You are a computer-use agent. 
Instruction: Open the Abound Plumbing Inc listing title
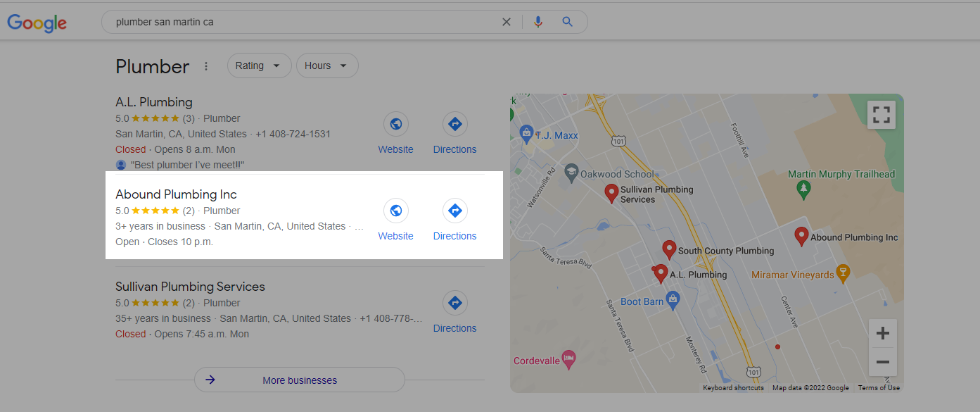pos(177,194)
